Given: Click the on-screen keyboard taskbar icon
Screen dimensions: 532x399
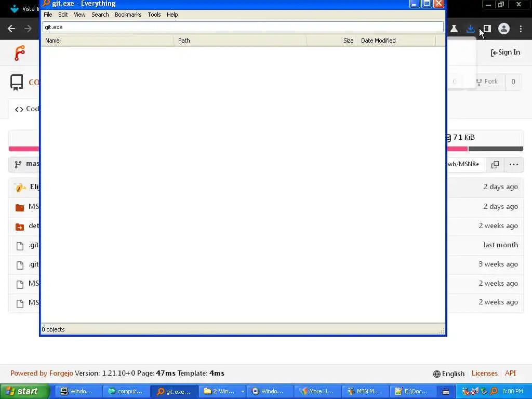Looking at the screenshot, I should (446, 392).
